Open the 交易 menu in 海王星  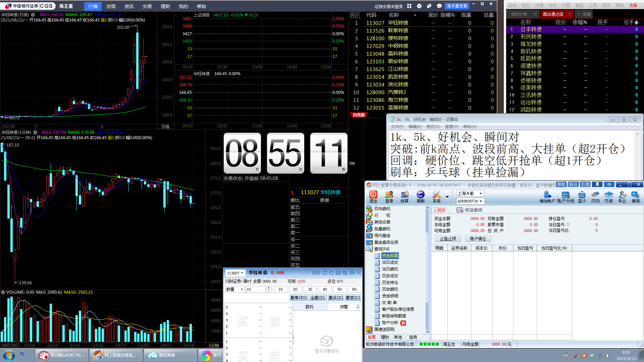tap(147, 6)
